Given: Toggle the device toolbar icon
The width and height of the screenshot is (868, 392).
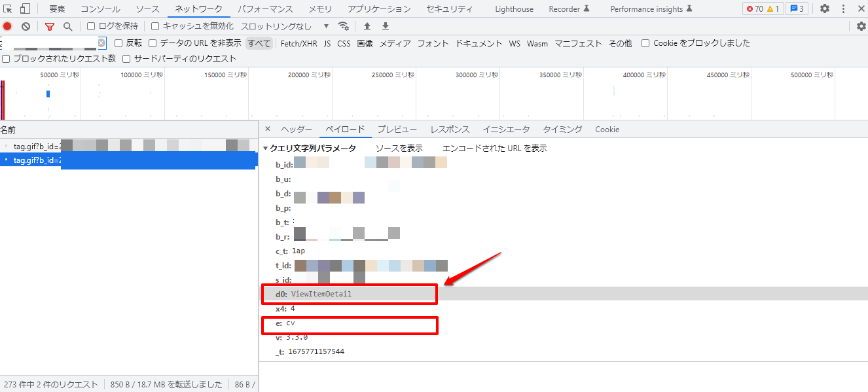Looking at the screenshot, I should pyautogui.click(x=25, y=9).
